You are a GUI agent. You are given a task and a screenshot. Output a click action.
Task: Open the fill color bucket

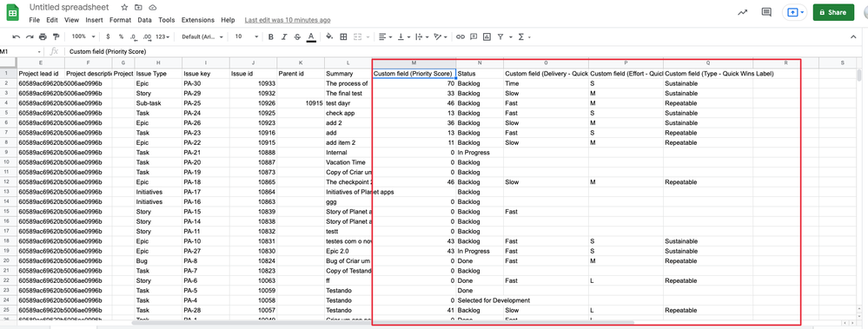click(329, 37)
